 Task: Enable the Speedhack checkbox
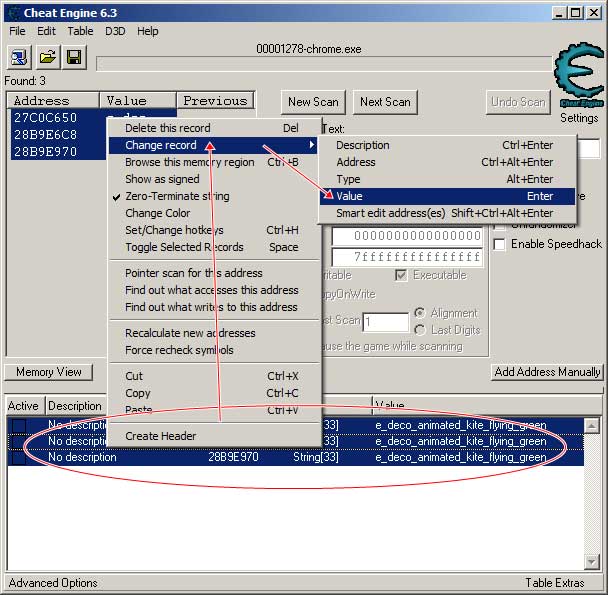[x=499, y=244]
